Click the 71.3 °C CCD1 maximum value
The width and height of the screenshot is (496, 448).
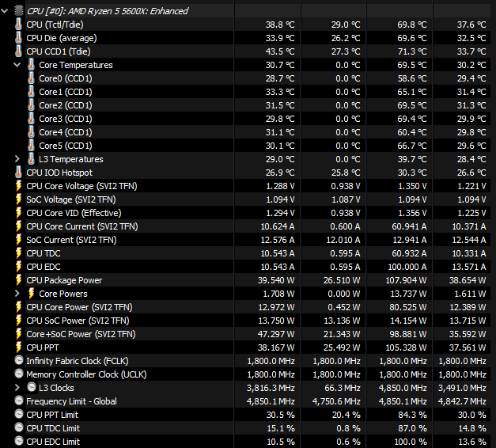coord(412,51)
